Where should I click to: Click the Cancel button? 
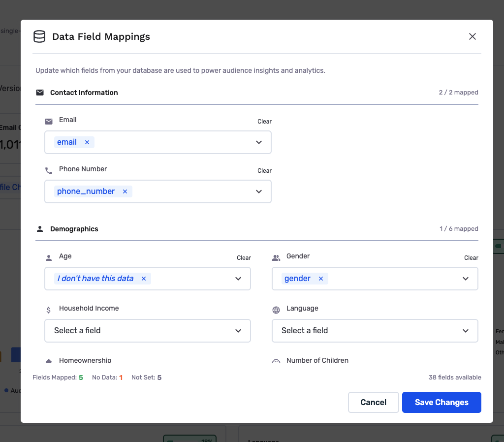click(373, 402)
